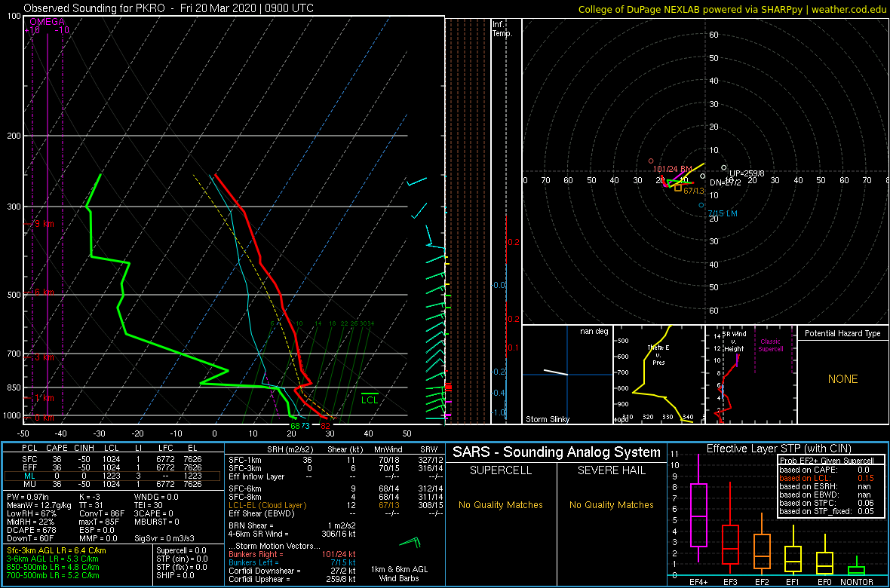This screenshot has height=588, width=890.
Task: Click the PW = 0.97in value
Action: (x=28, y=497)
